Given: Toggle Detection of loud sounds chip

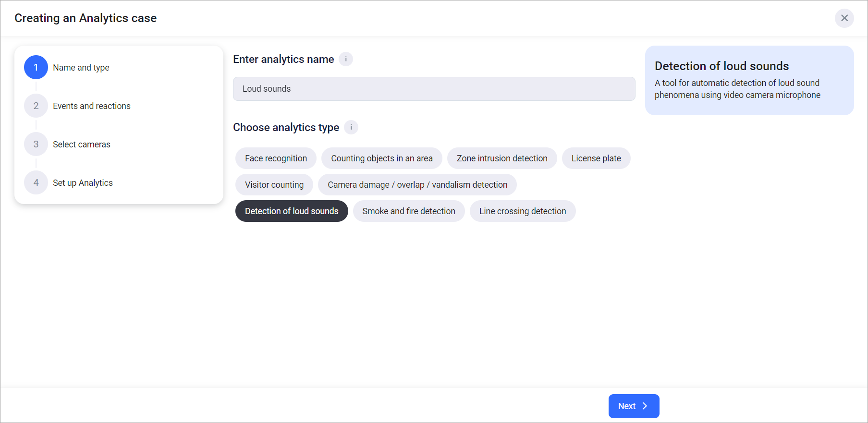Looking at the screenshot, I should coord(292,211).
